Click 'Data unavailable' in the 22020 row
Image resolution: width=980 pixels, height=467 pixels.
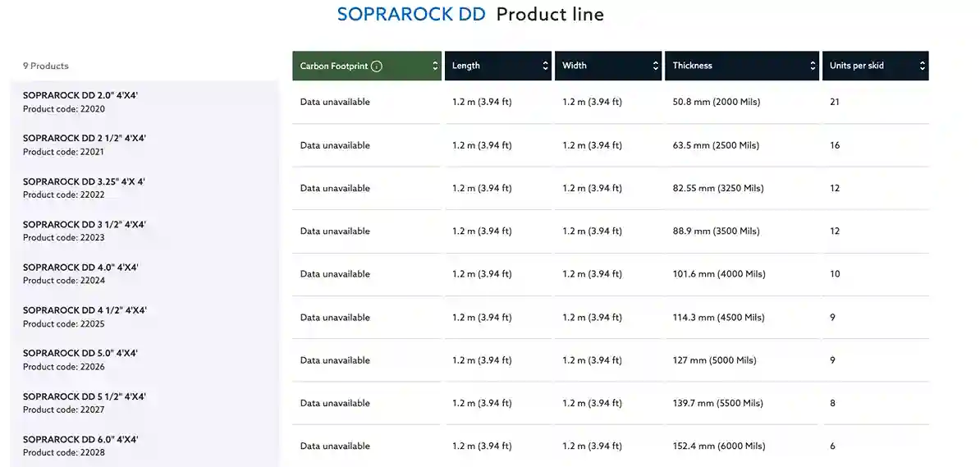pyautogui.click(x=335, y=102)
